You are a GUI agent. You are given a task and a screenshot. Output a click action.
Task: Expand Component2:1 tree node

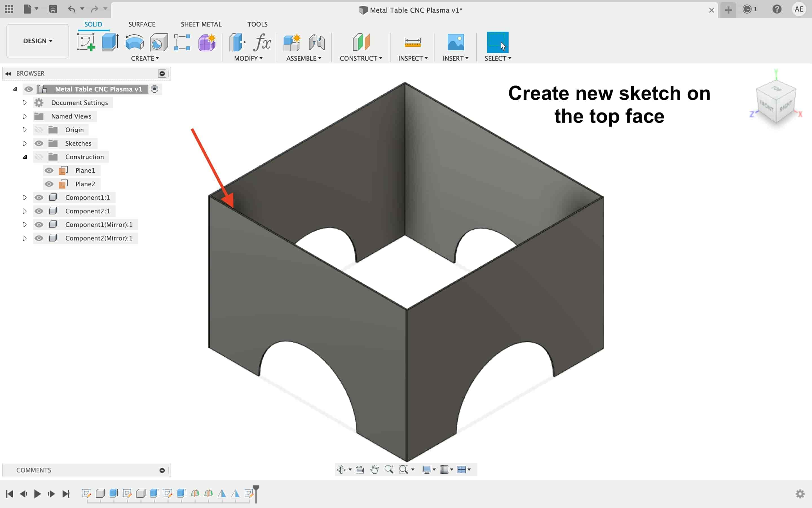[x=25, y=211]
